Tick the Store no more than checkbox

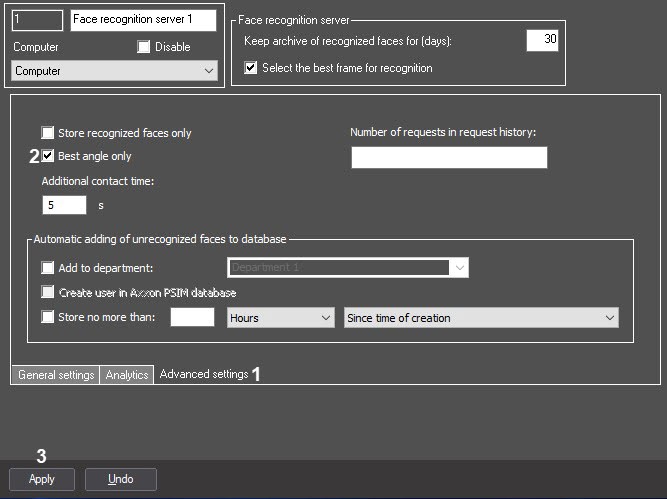pyautogui.click(x=48, y=317)
